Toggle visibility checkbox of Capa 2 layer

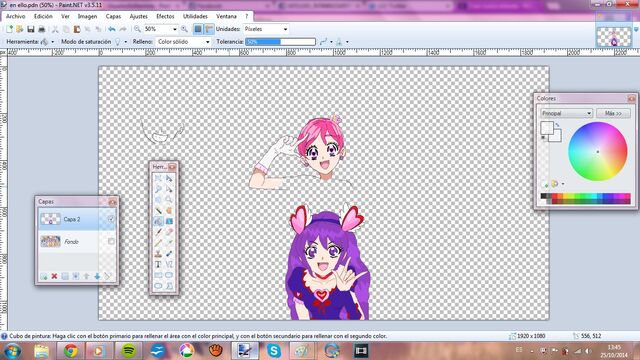(x=111, y=219)
